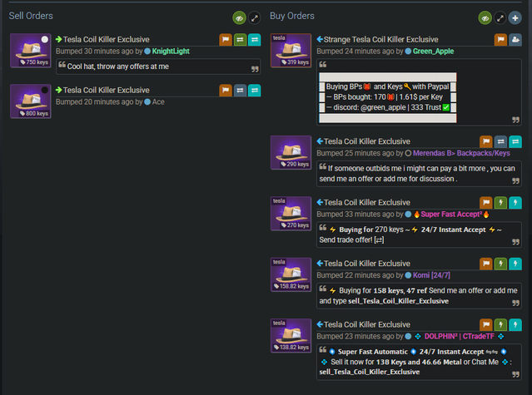Screen dimensions: 532x395
Task: Click green trade-offer icon on KnightLight's listing
Action: (x=240, y=40)
